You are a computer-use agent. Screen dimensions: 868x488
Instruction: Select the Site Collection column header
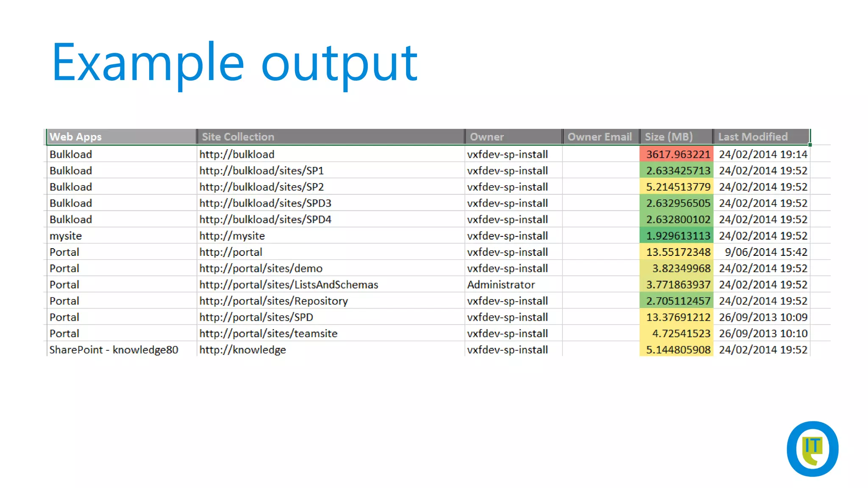331,137
